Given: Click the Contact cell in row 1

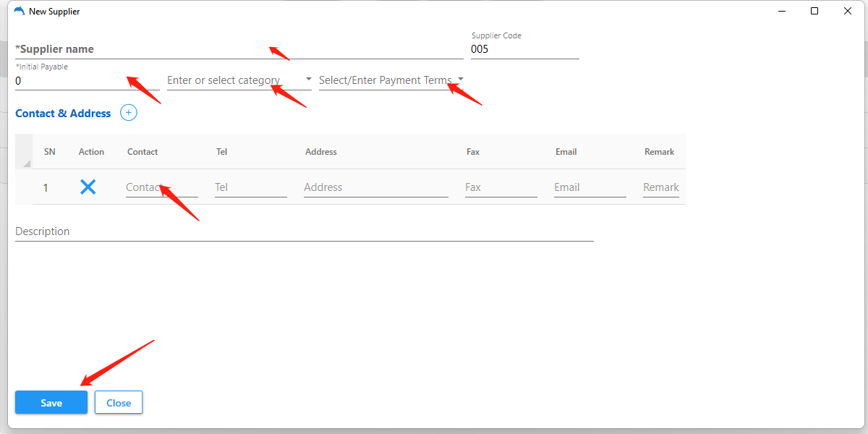Looking at the screenshot, I should point(161,187).
